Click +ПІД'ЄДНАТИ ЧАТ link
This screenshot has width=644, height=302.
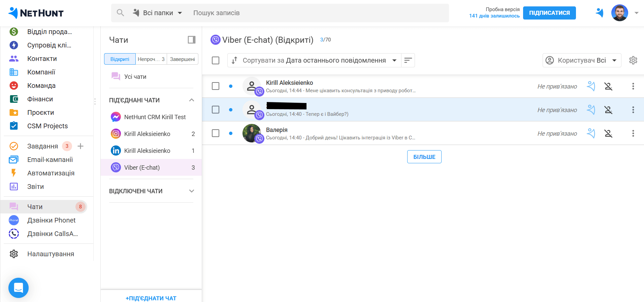(151, 298)
